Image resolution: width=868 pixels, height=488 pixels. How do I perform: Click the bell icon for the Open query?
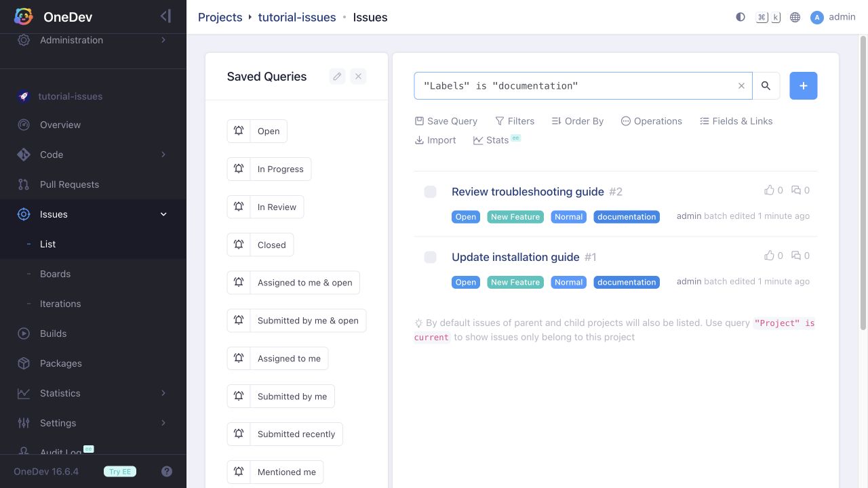239,131
